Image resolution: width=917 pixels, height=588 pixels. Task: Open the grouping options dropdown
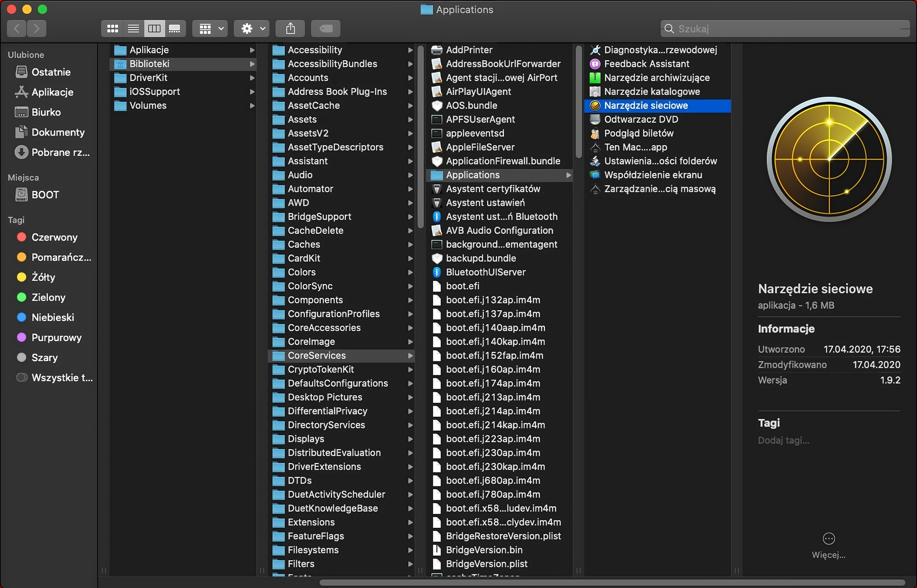tap(209, 28)
